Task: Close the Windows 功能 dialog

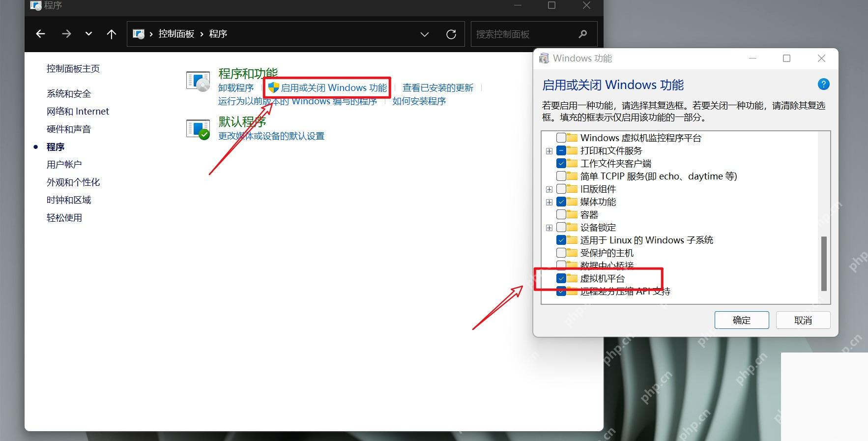Action: tap(821, 59)
